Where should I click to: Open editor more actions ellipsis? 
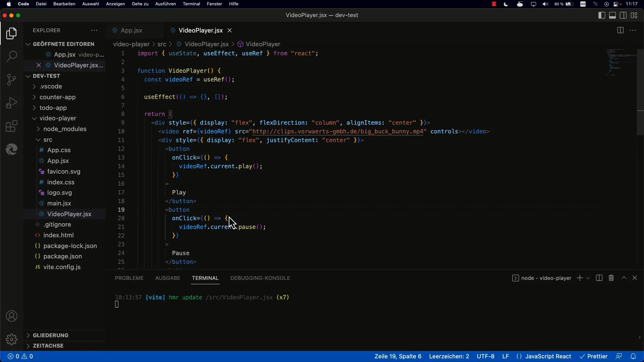[633, 30]
